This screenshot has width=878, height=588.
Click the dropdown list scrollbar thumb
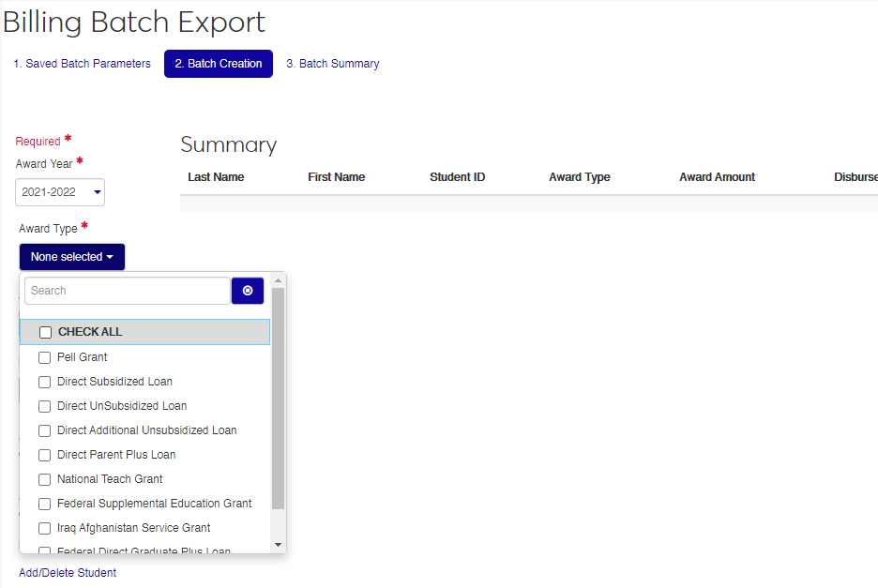(x=278, y=399)
